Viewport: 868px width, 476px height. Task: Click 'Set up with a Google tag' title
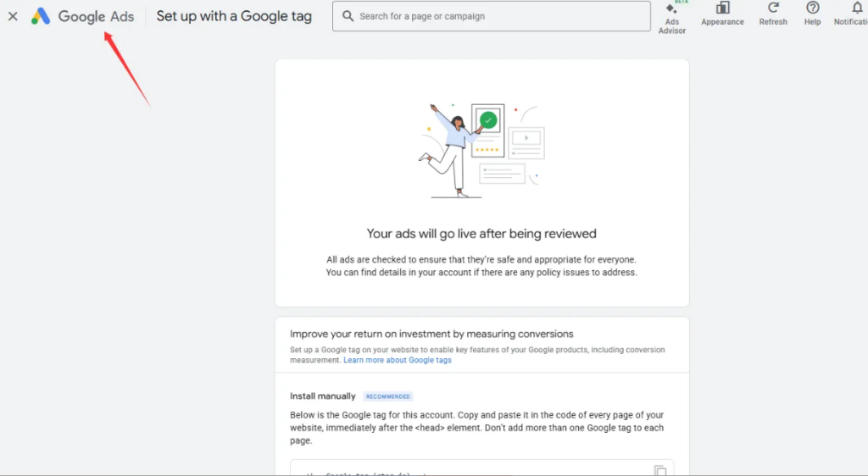pos(234,16)
